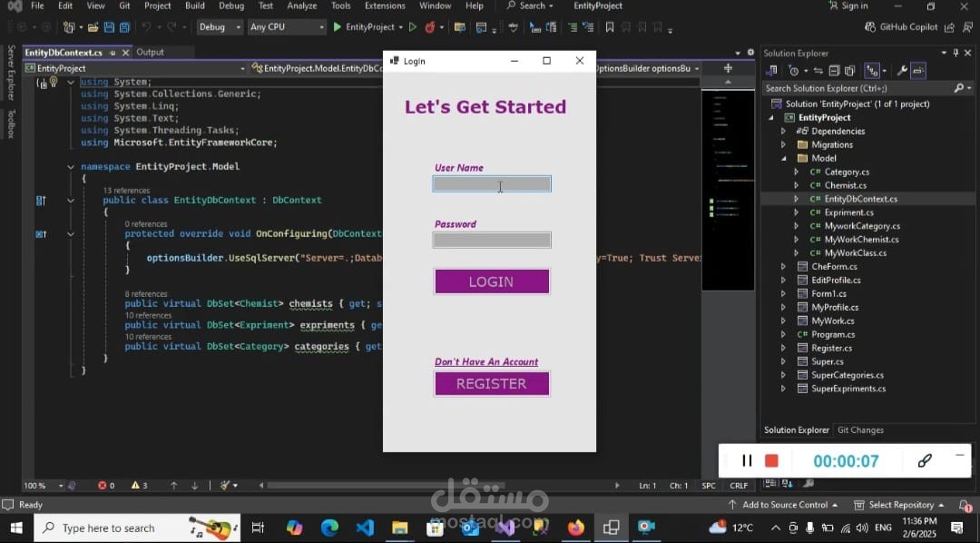Click Solution Explorer pending changes filter clock icon
980x543 pixels.
tap(794, 71)
